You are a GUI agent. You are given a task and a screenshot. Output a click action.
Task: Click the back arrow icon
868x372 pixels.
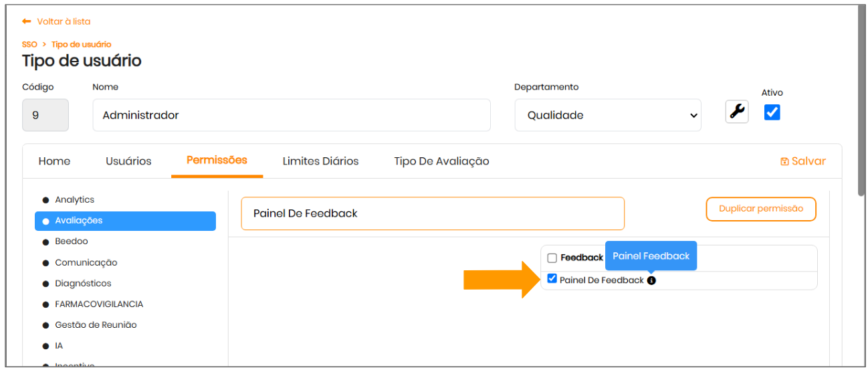click(x=27, y=21)
